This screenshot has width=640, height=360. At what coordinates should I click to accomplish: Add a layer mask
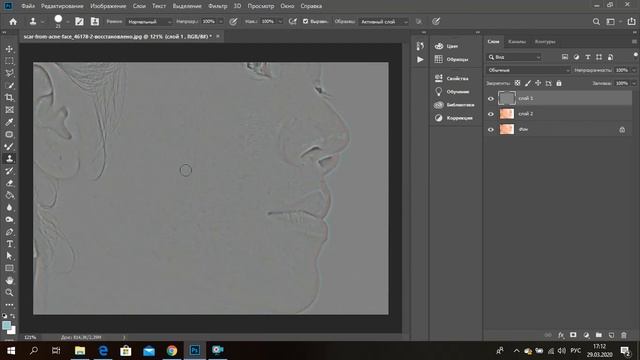pyautogui.click(x=573, y=335)
